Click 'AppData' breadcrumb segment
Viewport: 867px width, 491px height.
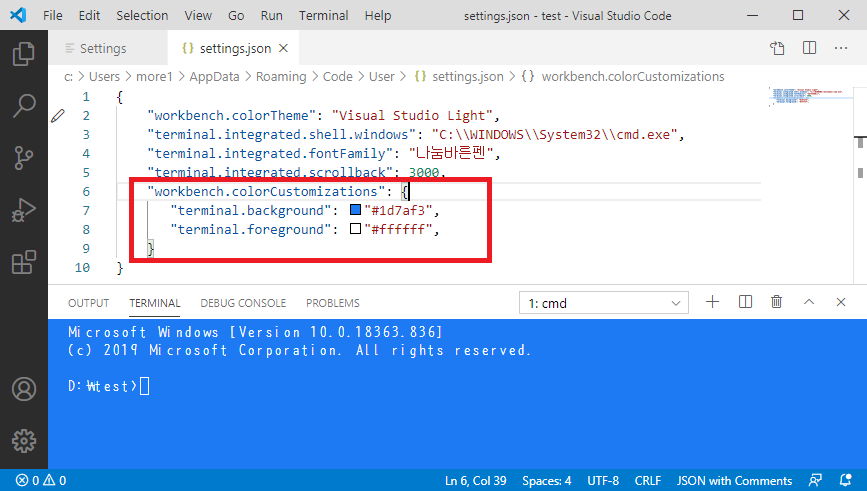tap(215, 76)
